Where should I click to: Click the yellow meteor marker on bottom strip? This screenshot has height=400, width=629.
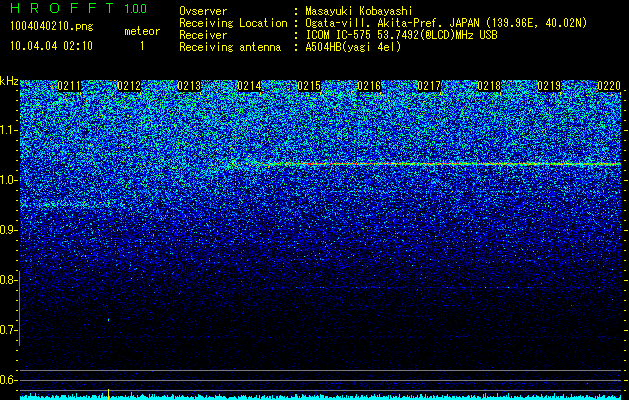108,394
